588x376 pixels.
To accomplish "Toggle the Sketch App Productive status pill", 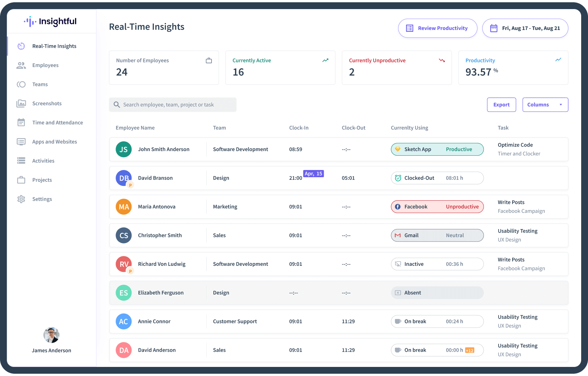I will click(x=437, y=149).
